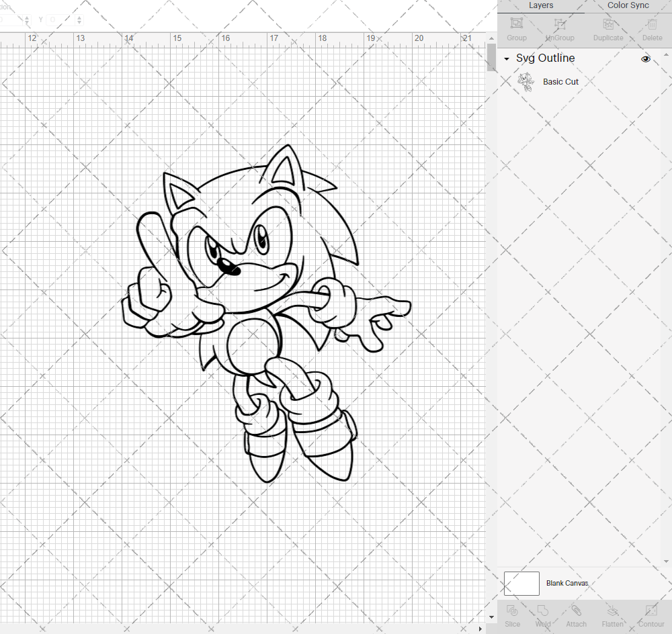Image resolution: width=672 pixels, height=634 pixels.
Task: Click the X position stepper arrows
Action: 27,19
